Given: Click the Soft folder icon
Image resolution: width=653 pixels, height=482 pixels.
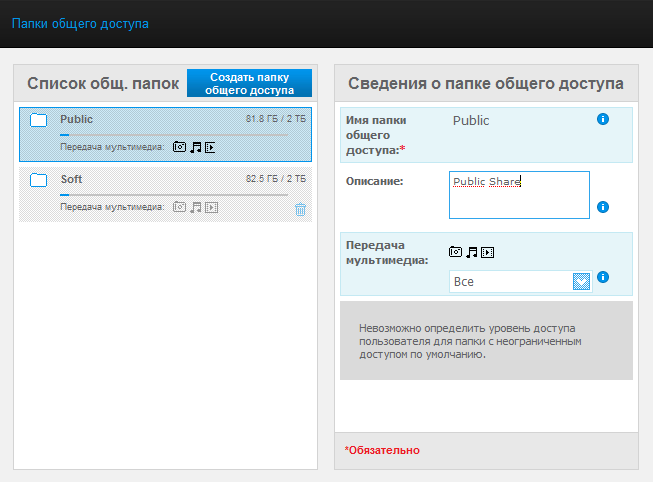Looking at the screenshot, I should click(38, 180).
